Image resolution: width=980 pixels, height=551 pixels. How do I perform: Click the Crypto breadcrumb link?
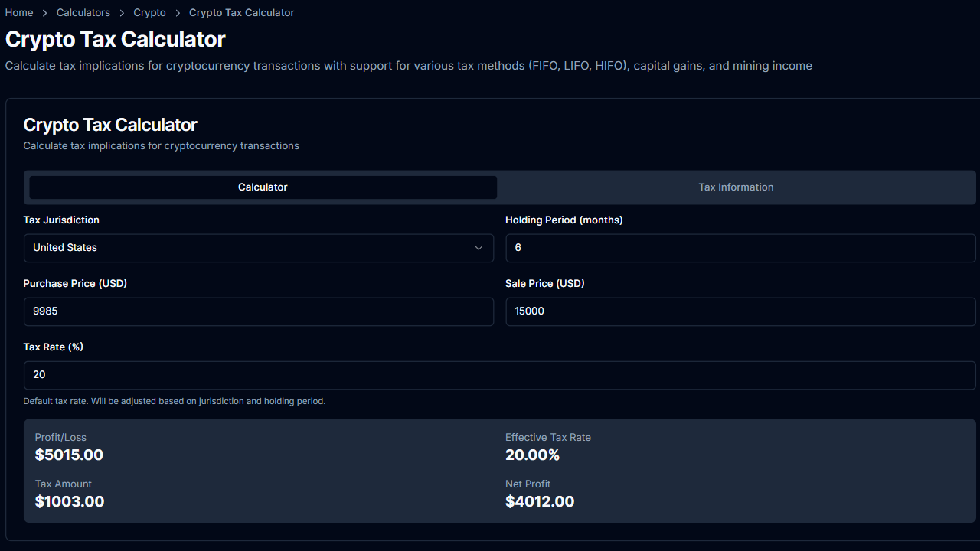[x=149, y=12]
